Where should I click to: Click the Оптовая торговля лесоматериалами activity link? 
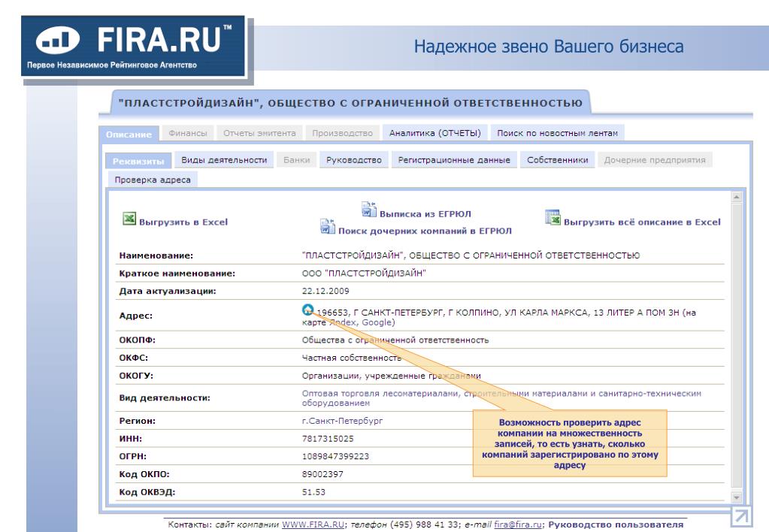click(x=501, y=398)
